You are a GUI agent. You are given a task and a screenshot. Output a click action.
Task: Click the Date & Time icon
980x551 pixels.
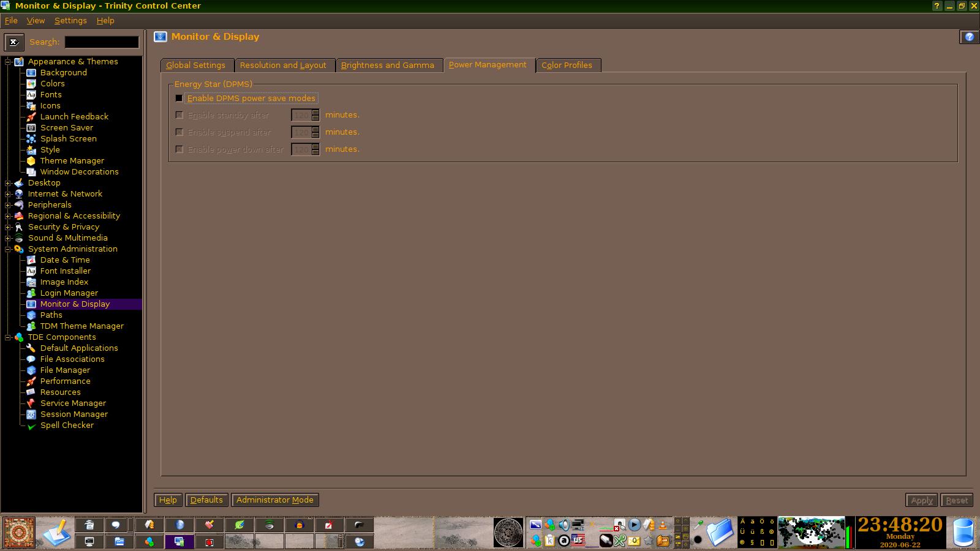click(31, 260)
